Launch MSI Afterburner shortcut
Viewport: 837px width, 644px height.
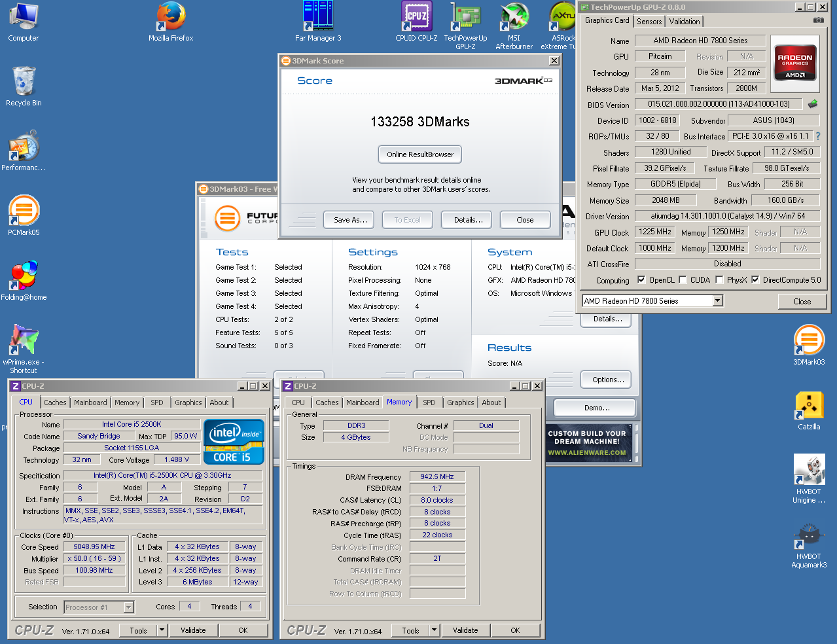pos(514,25)
